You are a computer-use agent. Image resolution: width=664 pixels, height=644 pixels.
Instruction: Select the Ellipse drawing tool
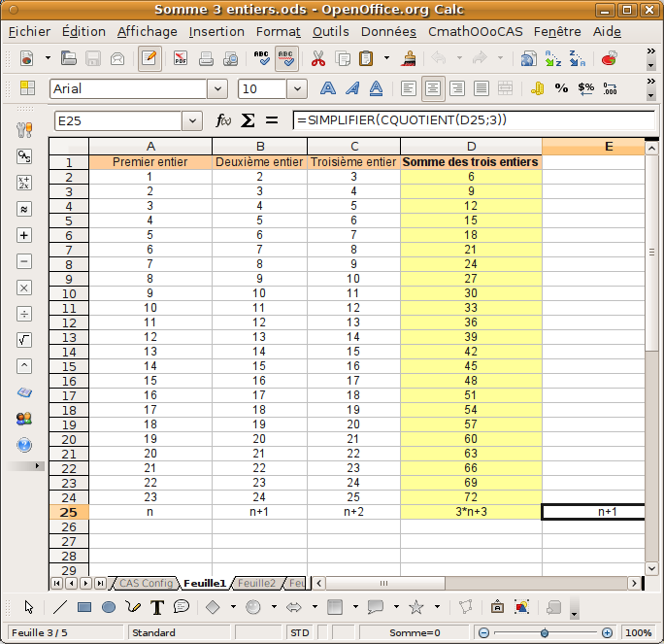(109, 607)
